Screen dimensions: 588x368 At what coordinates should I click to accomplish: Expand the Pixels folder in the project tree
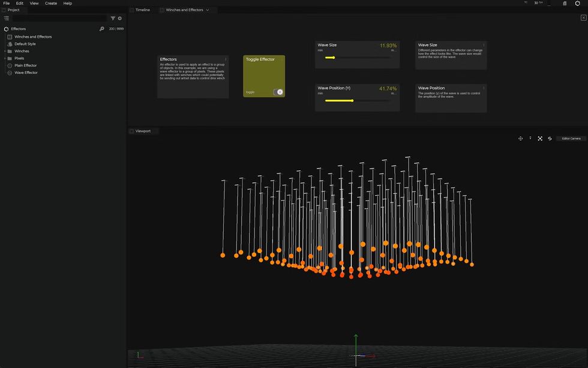coord(5,58)
